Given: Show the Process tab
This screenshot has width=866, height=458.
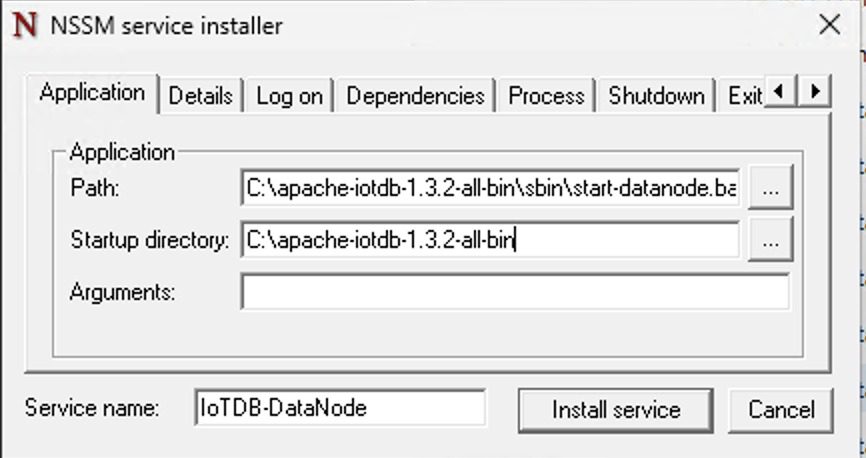Looking at the screenshot, I should [x=546, y=96].
